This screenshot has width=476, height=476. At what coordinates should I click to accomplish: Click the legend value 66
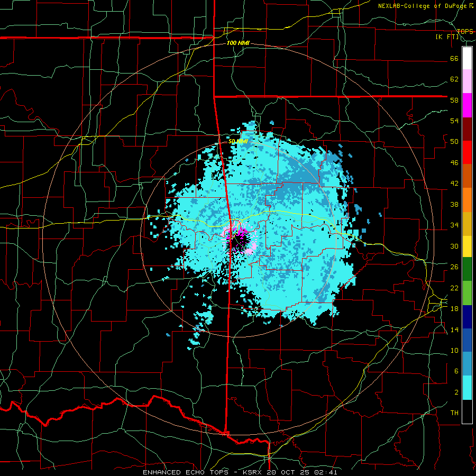tap(454, 58)
